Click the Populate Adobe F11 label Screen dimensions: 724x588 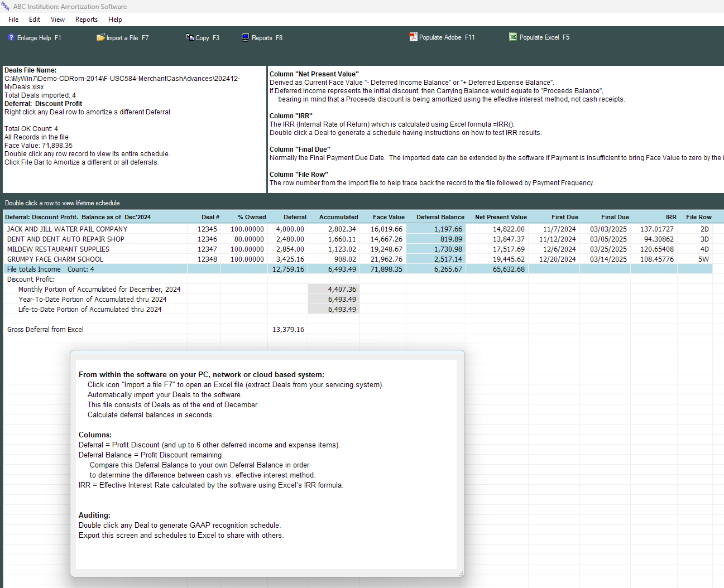447,37
